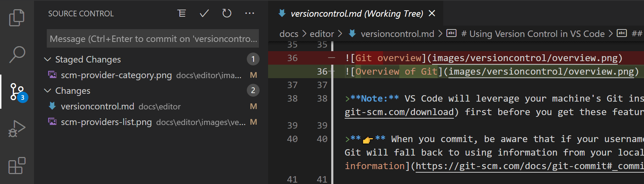The height and width of the screenshot is (184, 644).
Task: Open the docs breadcrumb dropdown
Action: click(289, 34)
